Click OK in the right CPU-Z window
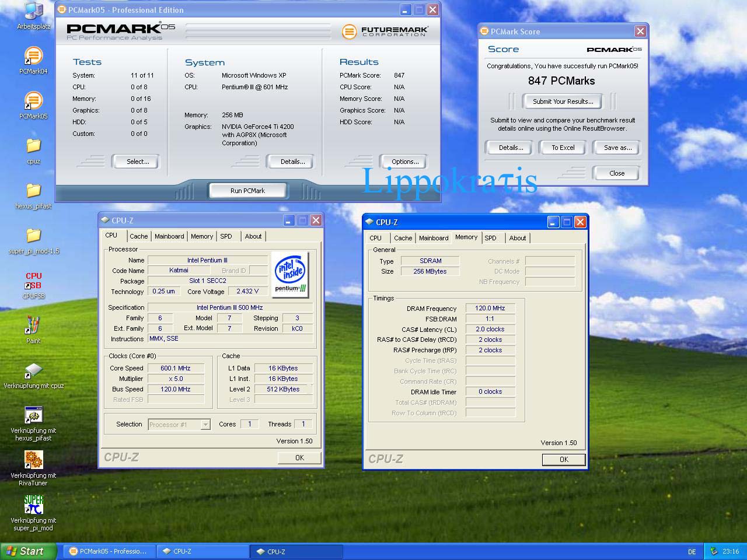 pos(564,460)
